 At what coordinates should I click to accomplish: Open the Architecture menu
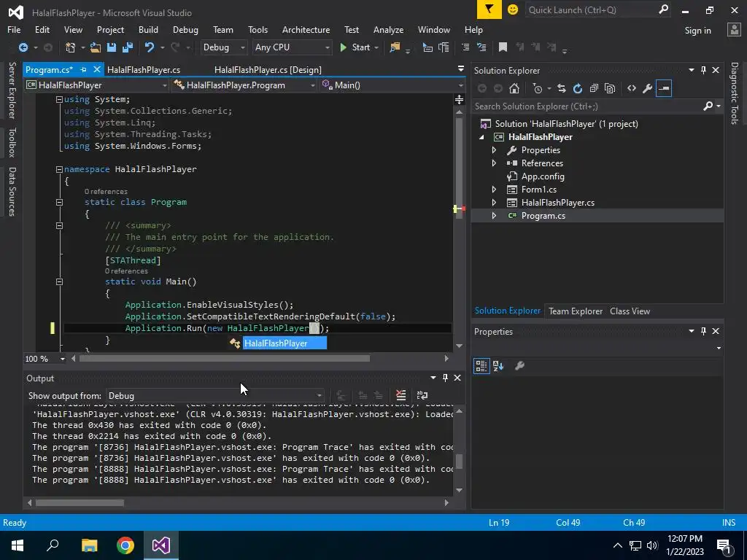pos(306,29)
